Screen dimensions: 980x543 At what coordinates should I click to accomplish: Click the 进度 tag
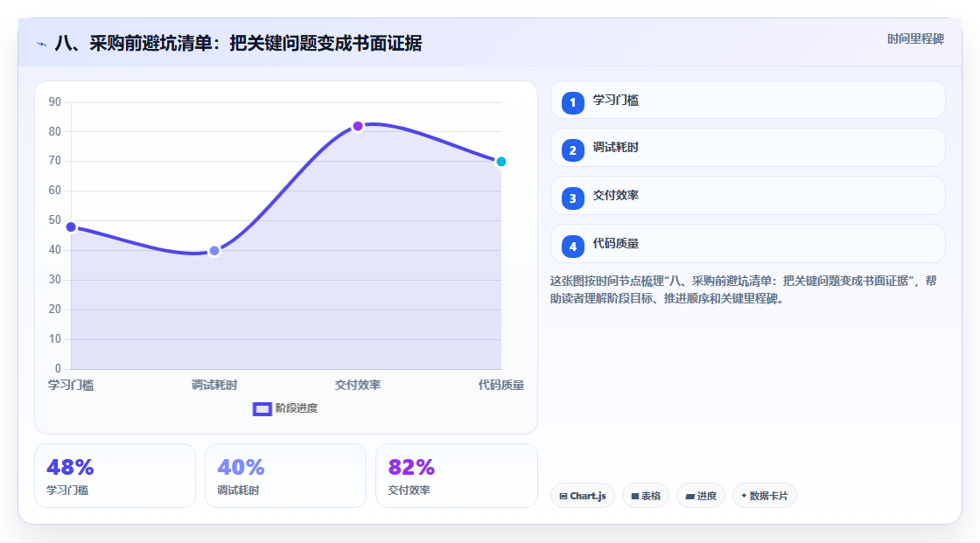[x=701, y=496]
